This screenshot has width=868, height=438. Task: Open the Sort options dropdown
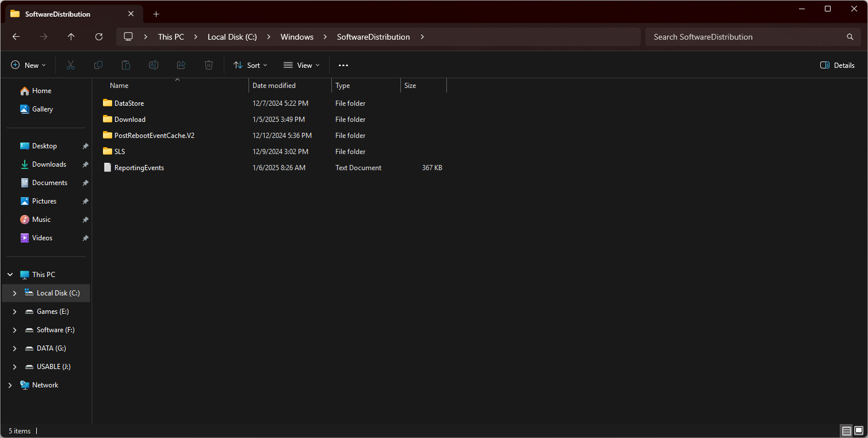(250, 65)
